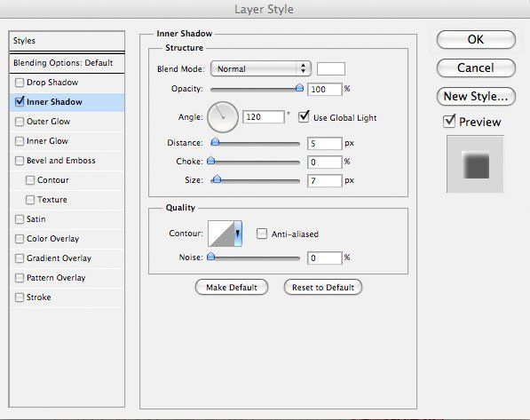Click the contour curve thumbnail
Viewport: 530px width, 420px height.
tap(221, 234)
